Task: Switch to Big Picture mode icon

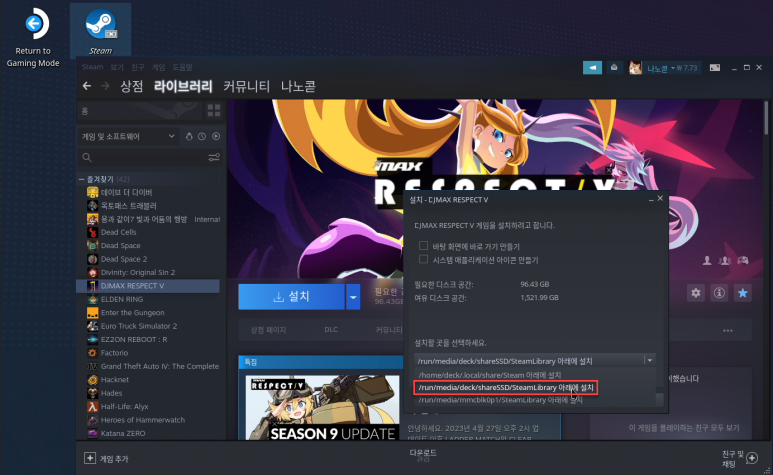Action: click(x=714, y=68)
